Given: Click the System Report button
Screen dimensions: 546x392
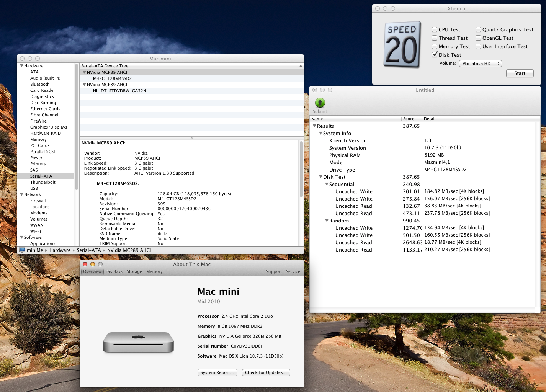Looking at the screenshot, I should coord(217,372).
